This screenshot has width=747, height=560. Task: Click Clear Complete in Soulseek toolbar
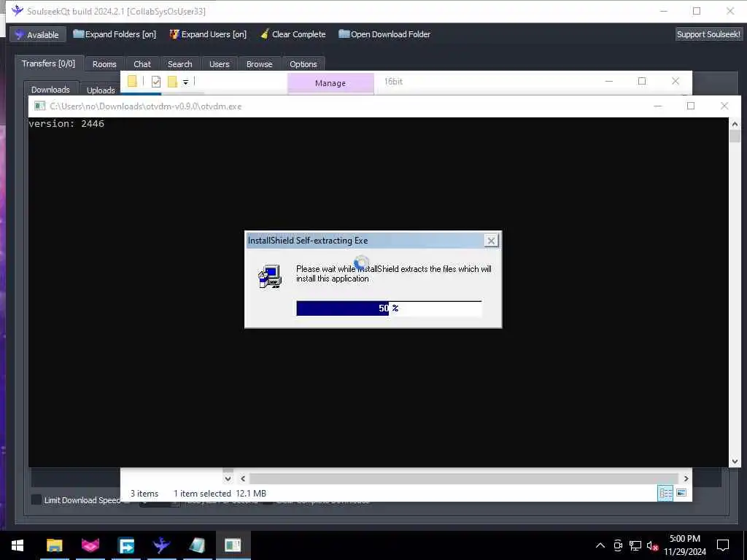tap(293, 34)
